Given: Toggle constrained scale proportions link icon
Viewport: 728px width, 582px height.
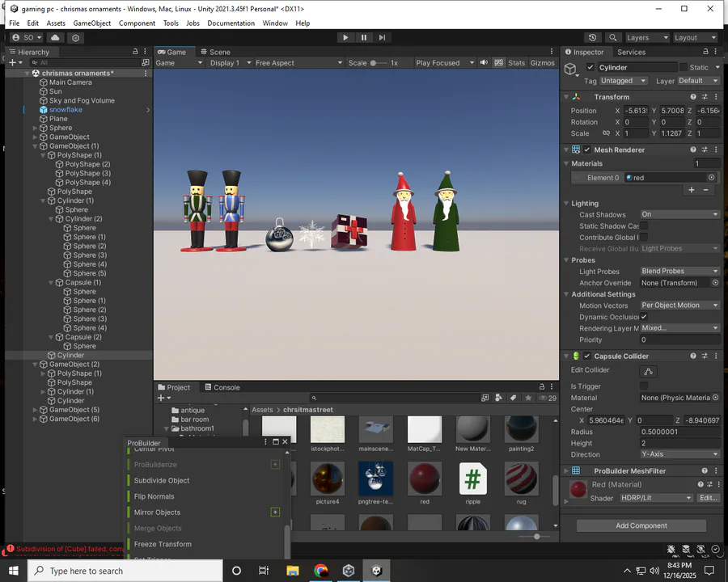Looking at the screenshot, I should pos(606,133).
